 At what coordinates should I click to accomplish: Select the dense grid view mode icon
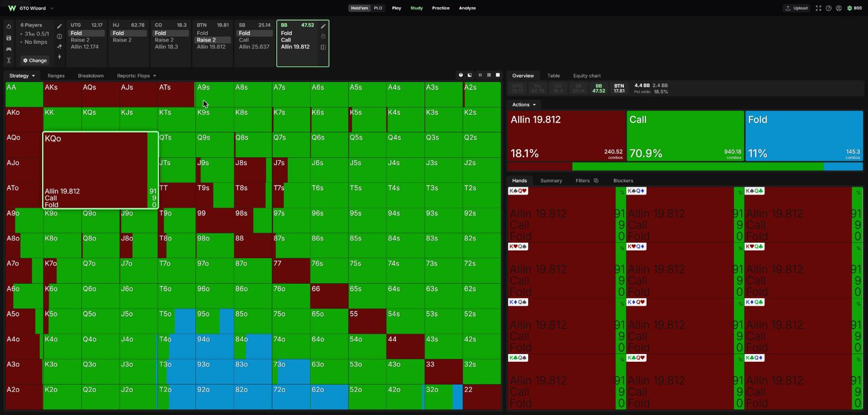click(489, 75)
